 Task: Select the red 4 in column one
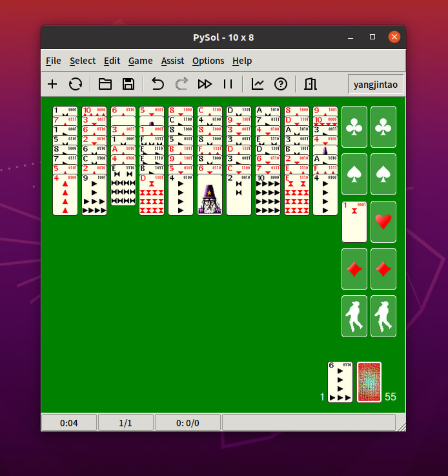tap(65, 195)
